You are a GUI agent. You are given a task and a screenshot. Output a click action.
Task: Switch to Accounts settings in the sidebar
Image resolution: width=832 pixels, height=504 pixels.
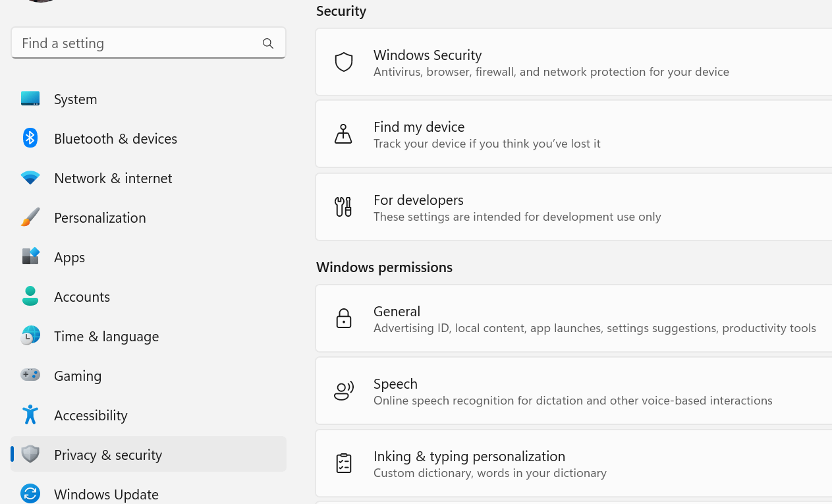click(82, 296)
